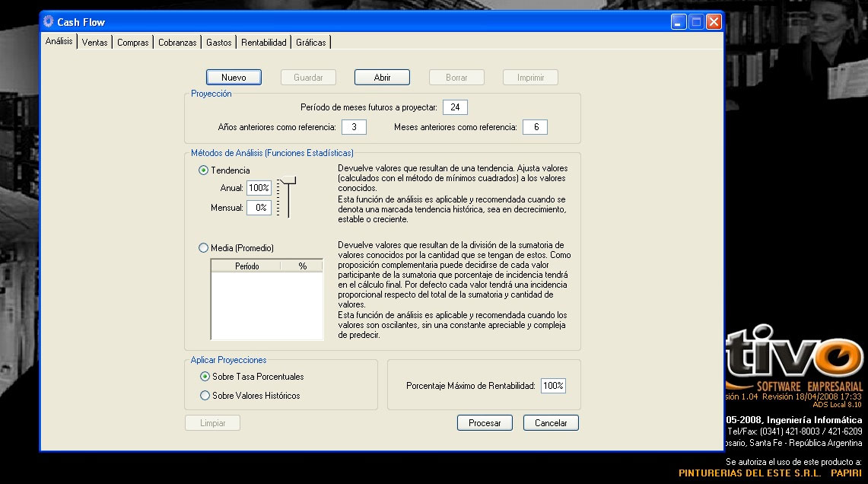Image resolution: width=868 pixels, height=484 pixels.
Task: Open the Compras tab
Action: click(x=133, y=43)
